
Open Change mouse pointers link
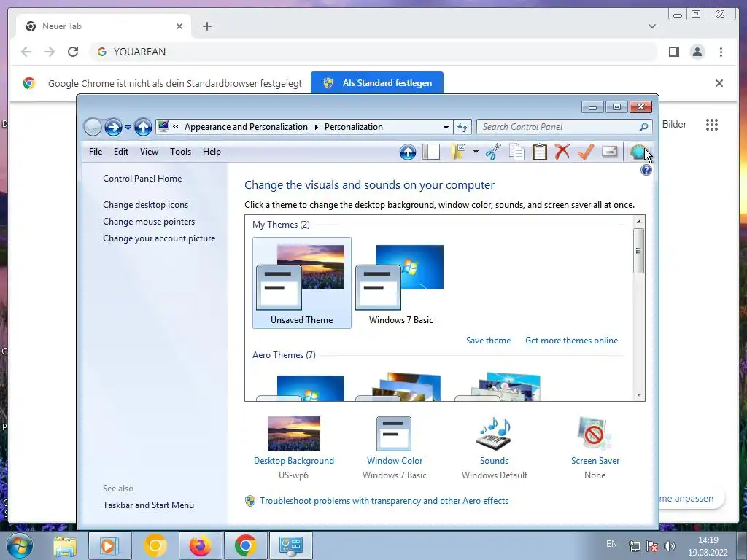[x=149, y=222]
